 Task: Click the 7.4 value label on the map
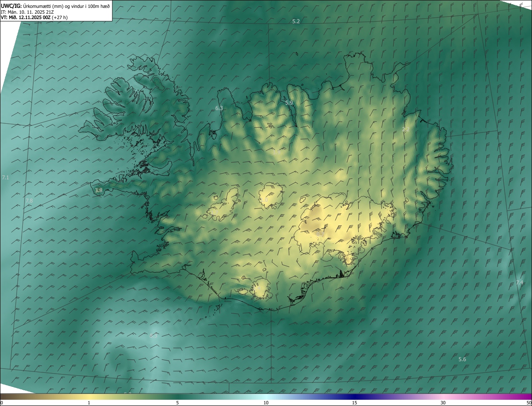pos(520,282)
